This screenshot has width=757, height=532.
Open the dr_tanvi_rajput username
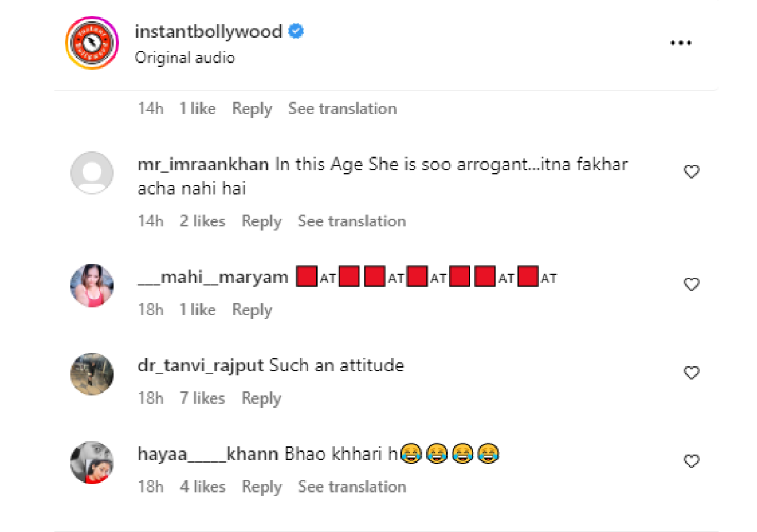[200, 366]
